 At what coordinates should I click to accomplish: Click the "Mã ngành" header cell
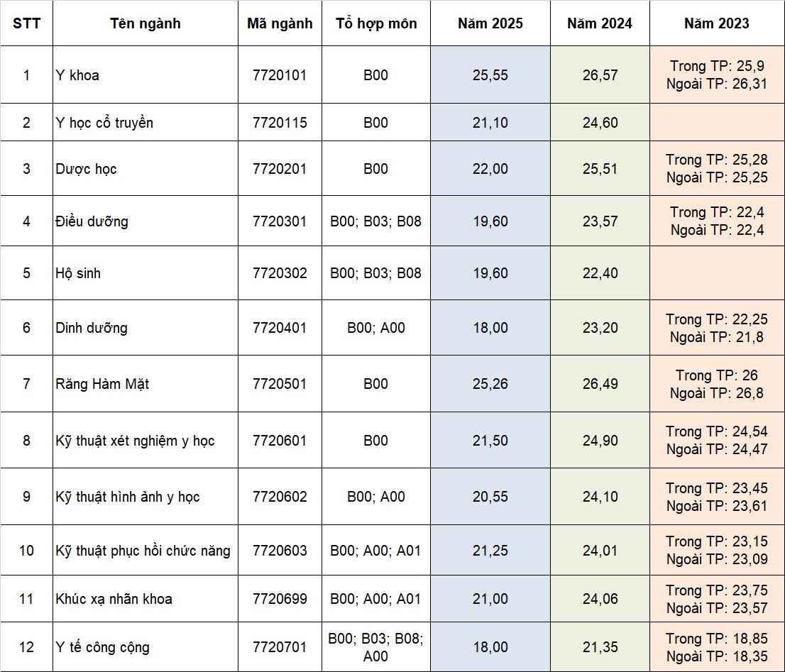click(280, 23)
